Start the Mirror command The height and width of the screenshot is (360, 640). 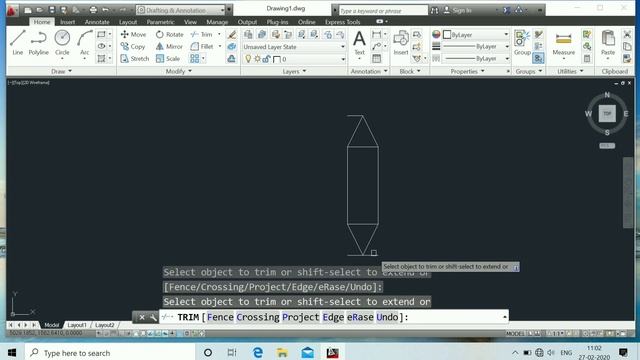pyautogui.click(x=169, y=47)
